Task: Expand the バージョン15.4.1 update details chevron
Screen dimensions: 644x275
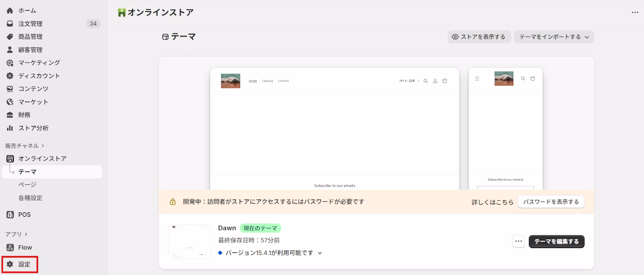Action: tap(319, 252)
